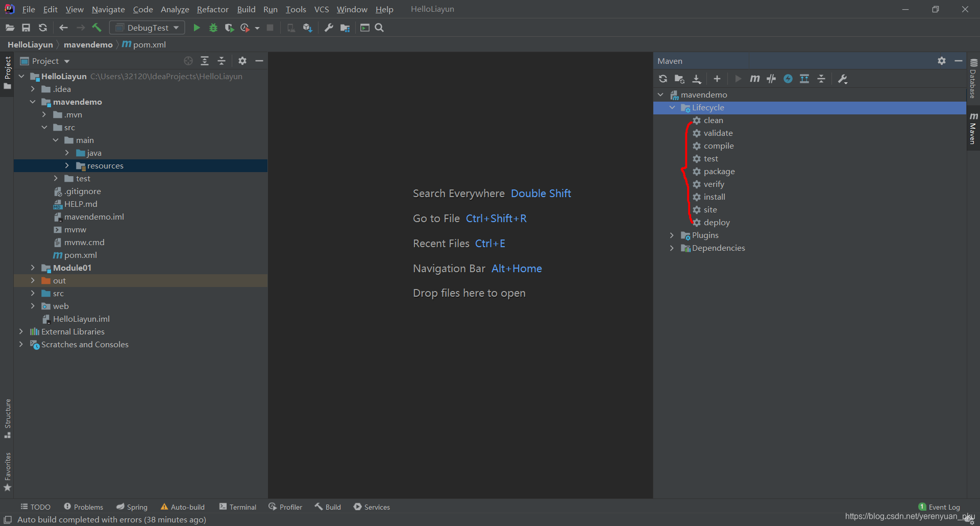Expand the Module01 folder
This screenshot has width=980, height=526.
[33, 268]
